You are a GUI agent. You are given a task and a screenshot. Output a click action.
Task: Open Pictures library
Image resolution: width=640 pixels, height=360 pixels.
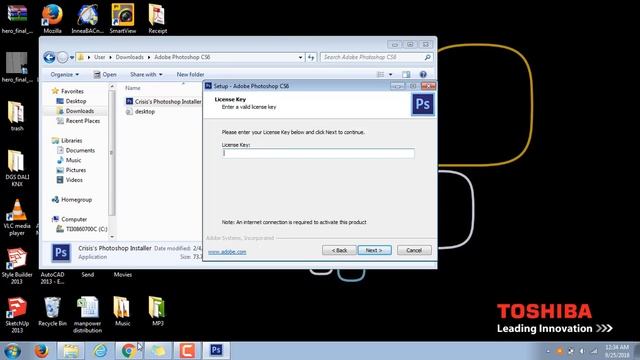(x=71, y=170)
